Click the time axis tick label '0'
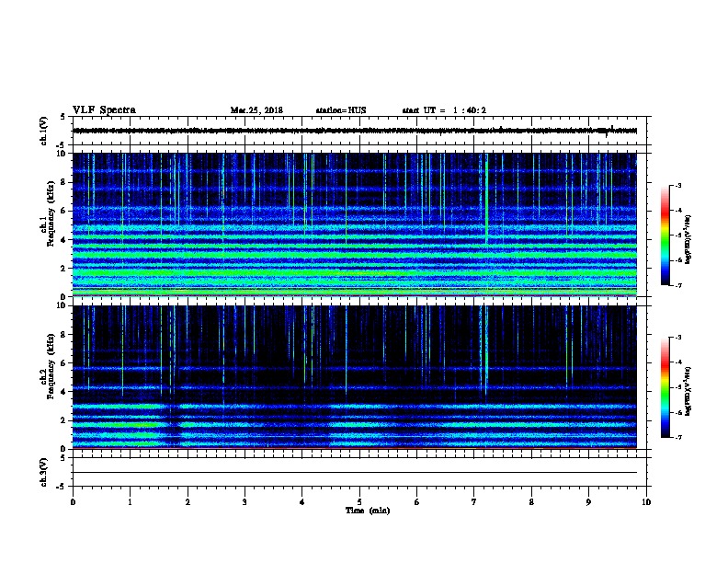The height and width of the screenshot is (563, 728). coord(73,502)
